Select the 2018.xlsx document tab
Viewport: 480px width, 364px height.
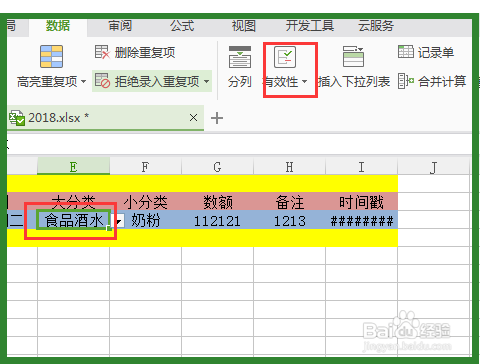[105, 118]
